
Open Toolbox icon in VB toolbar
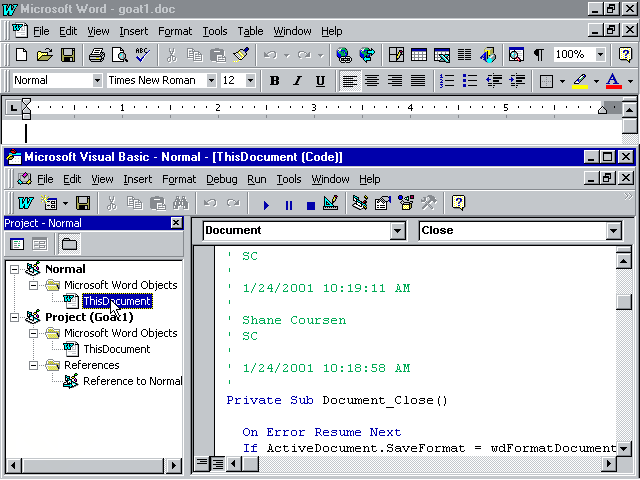(x=429, y=203)
